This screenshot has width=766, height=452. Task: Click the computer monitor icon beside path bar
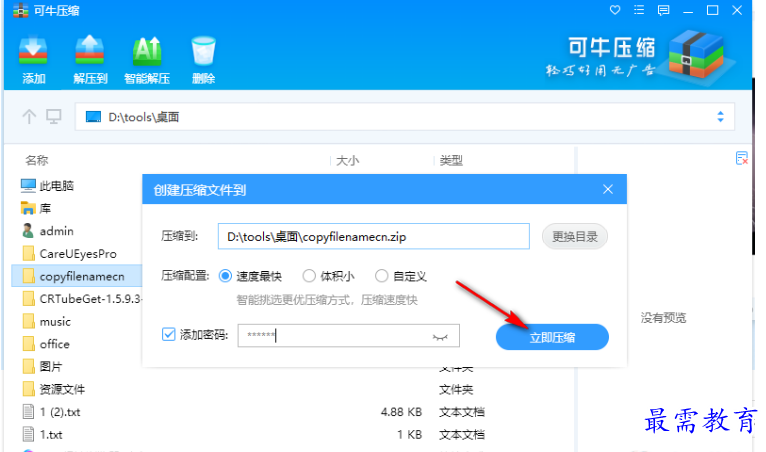(x=54, y=117)
